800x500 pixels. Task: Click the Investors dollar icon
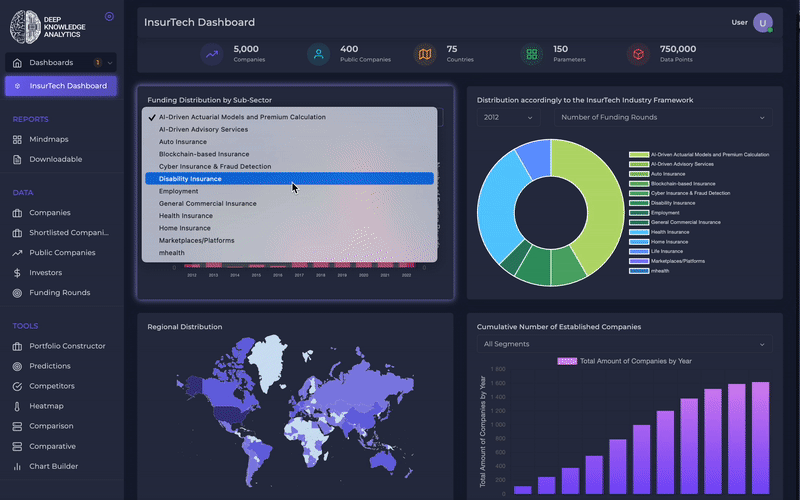click(x=17, y=272)
